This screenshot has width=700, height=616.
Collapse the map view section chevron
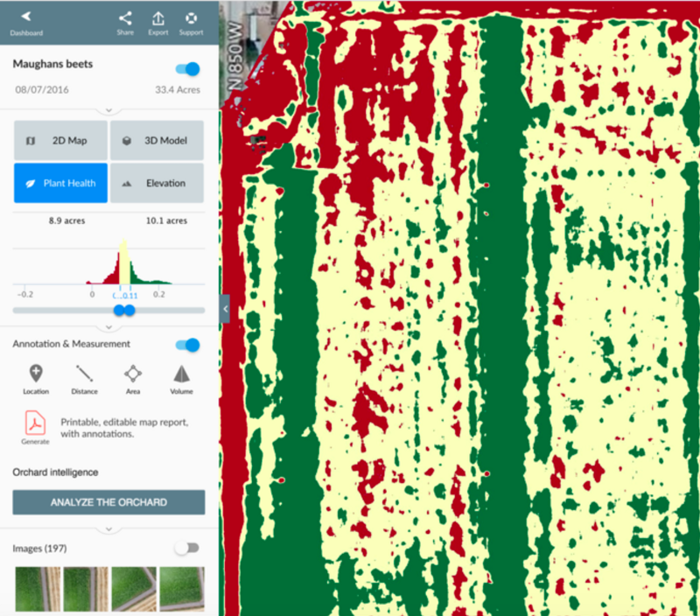[108, 109]
